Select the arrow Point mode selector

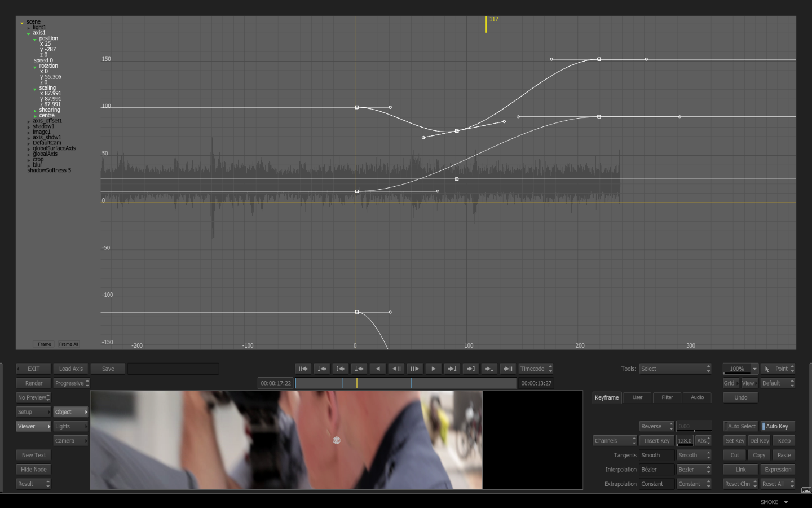778,369
